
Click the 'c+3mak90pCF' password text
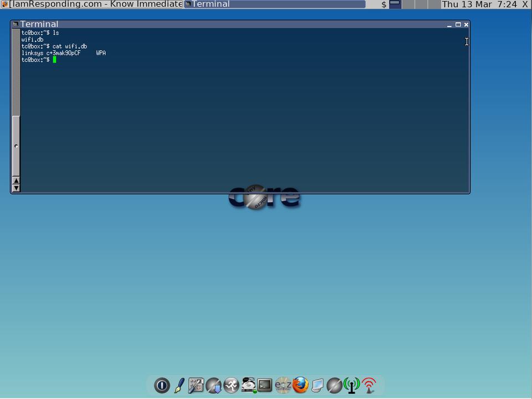click(x=63, y=53)
